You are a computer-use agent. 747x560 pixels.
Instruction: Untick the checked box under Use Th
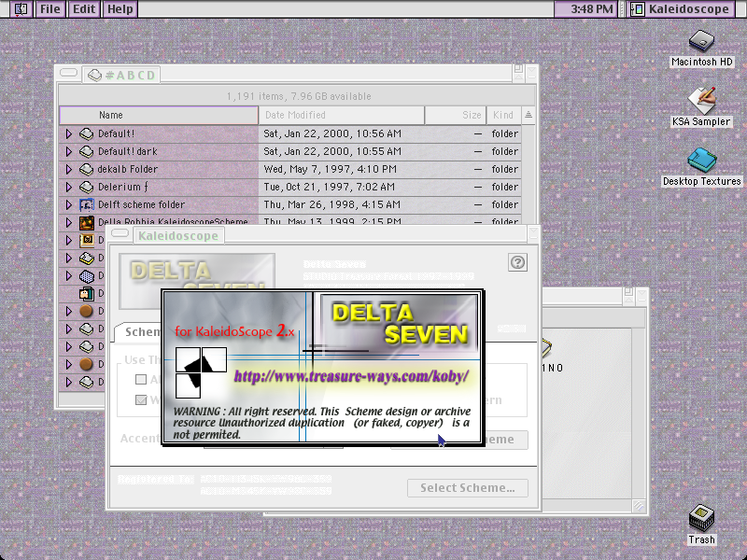(x=141, y=399)
